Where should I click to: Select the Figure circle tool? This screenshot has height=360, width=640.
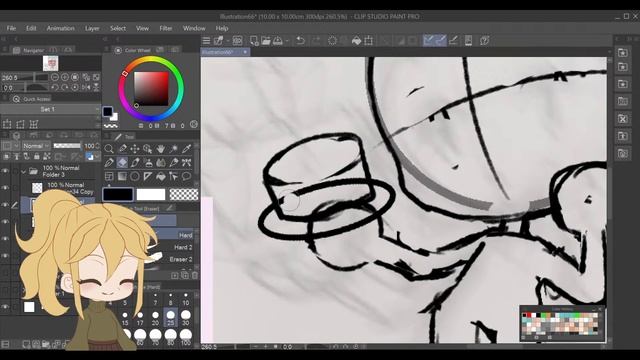click(135, 176)
